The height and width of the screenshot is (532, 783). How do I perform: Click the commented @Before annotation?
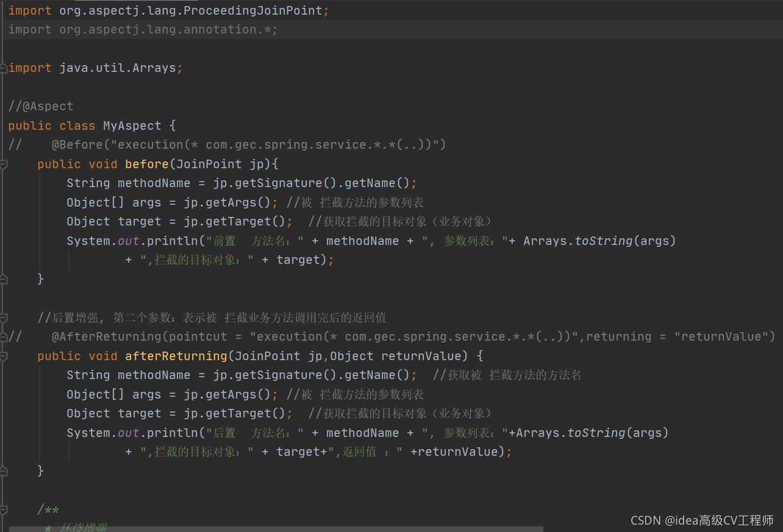249,144
